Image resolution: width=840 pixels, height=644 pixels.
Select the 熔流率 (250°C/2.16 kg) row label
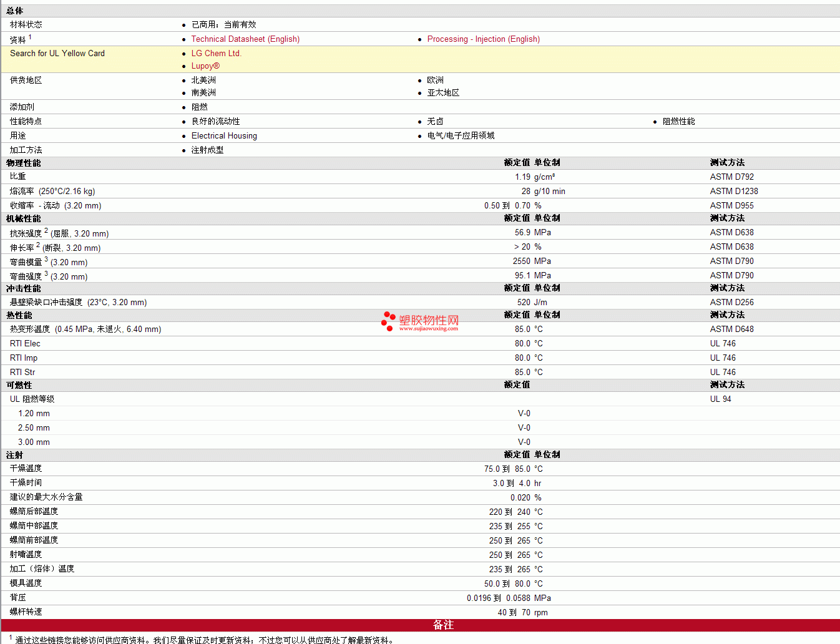click(52, 191)
